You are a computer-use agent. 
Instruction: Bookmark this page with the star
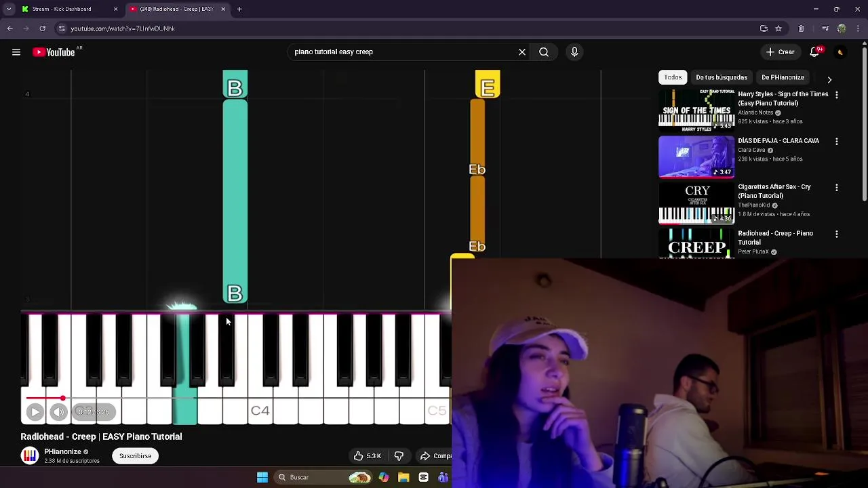(x=778, y=28)
